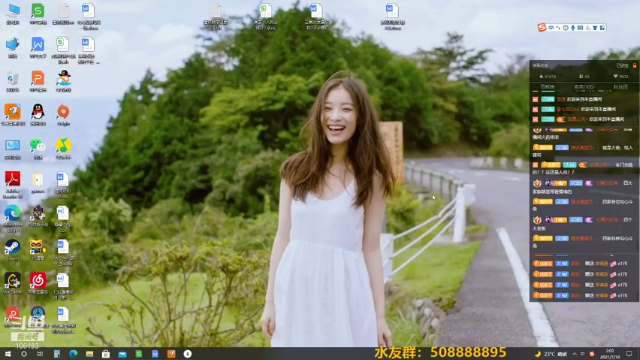Open Microsoft Store from the taskbar
Screen dimensions: 640x360
click(106, 354)
